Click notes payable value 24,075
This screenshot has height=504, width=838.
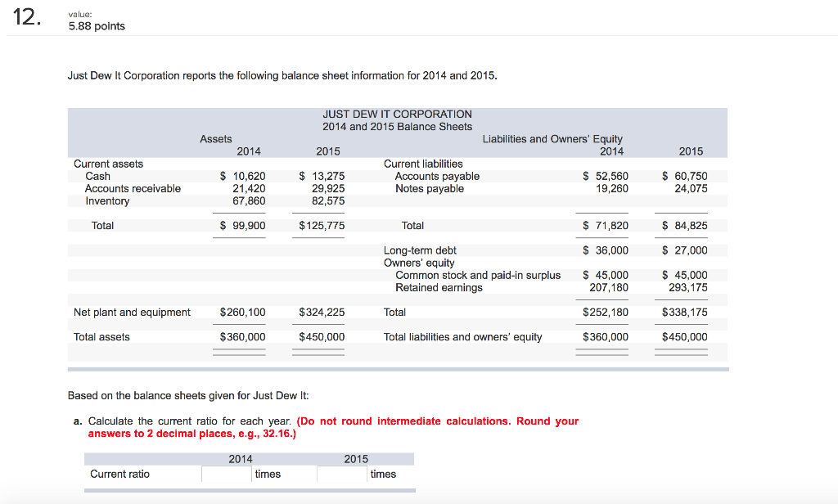coord(691,189)
